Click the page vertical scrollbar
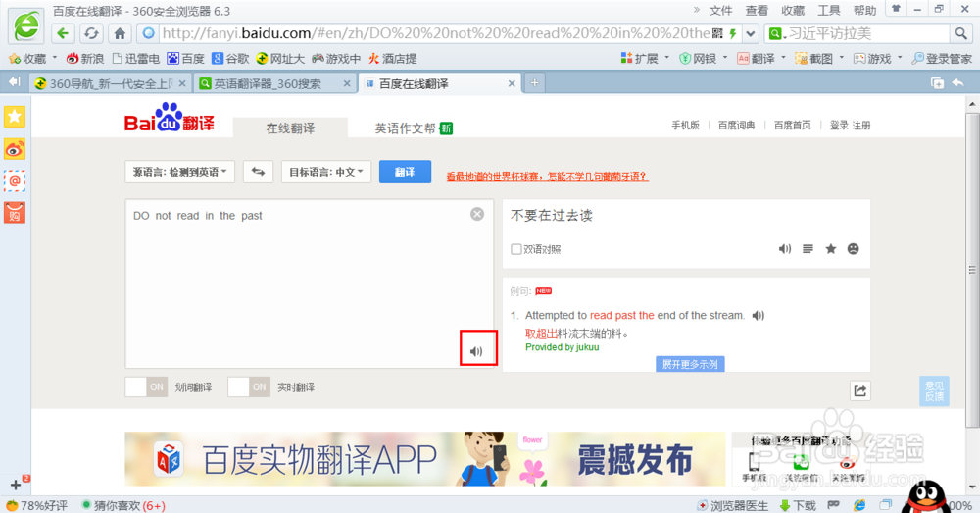The height and width of the screenshot is (513, 980). tap(972, 269)
